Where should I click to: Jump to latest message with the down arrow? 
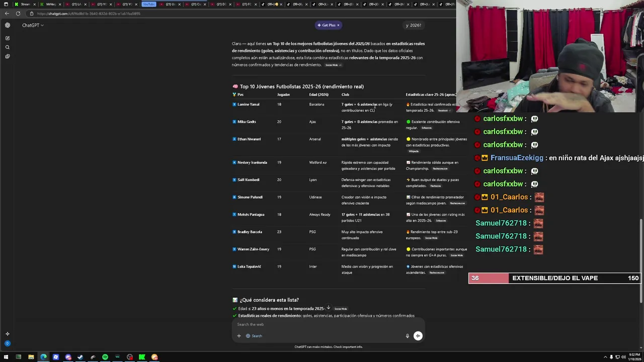coord(328,308)
